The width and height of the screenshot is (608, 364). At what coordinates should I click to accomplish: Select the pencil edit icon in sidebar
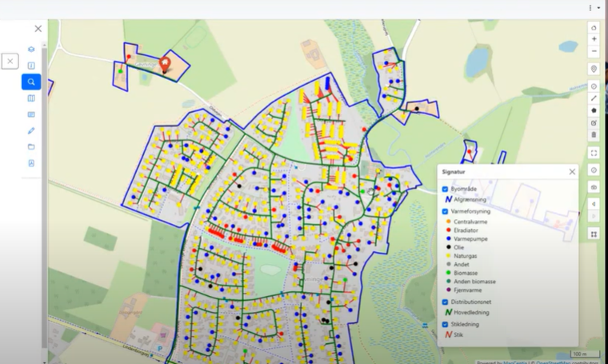(31, 130)
